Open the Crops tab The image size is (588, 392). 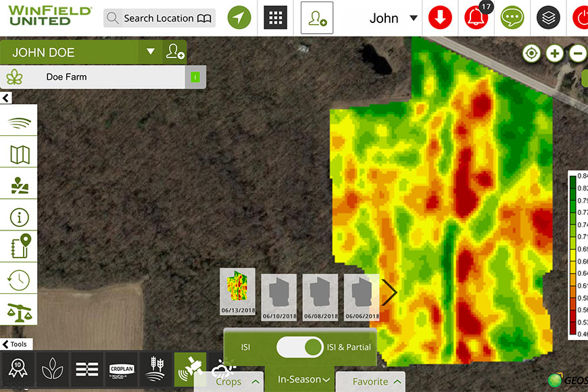coord(235,382)
